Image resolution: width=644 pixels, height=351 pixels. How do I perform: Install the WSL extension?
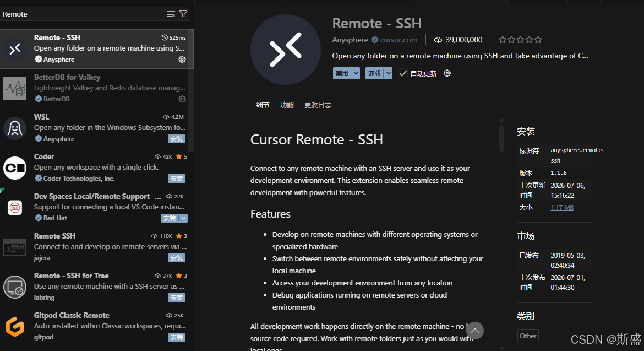point(177,139)
